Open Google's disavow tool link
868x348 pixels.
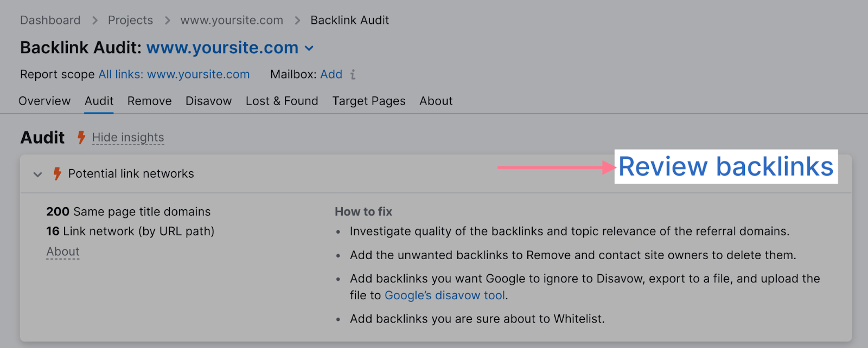click(x=445, y=295)
